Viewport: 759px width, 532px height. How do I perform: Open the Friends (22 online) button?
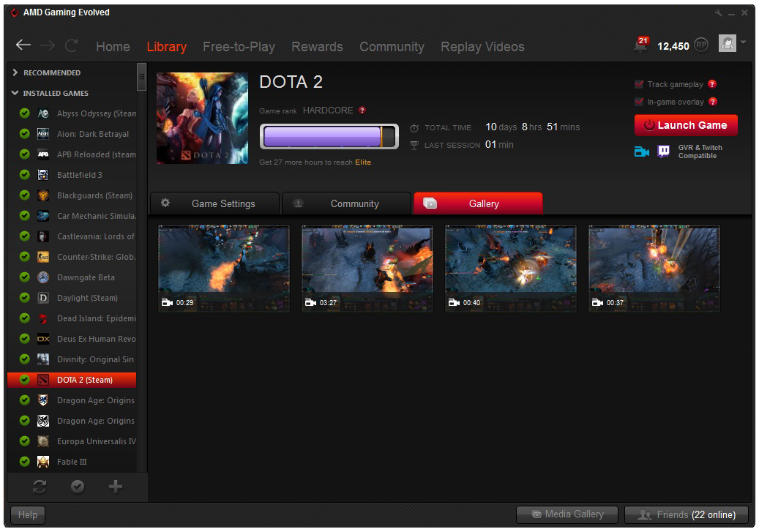click(687, 514)
